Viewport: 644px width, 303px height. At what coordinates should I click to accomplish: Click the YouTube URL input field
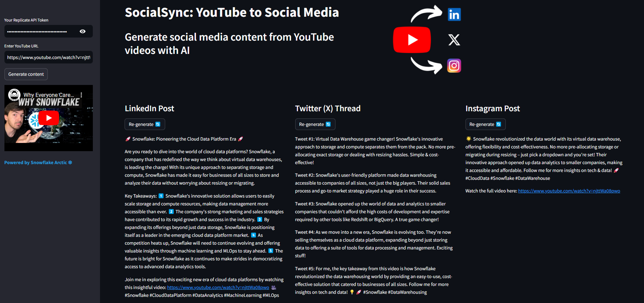48,57
